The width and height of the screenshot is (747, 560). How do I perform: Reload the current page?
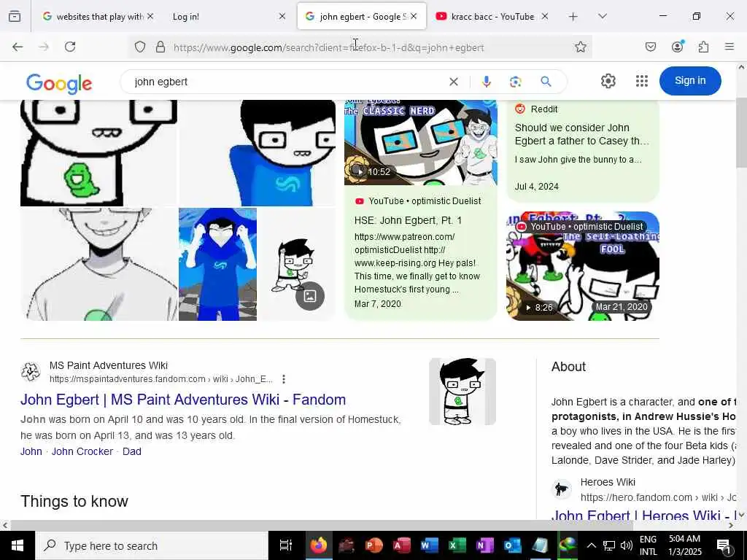pyautogui.click(x=70, y=47)
